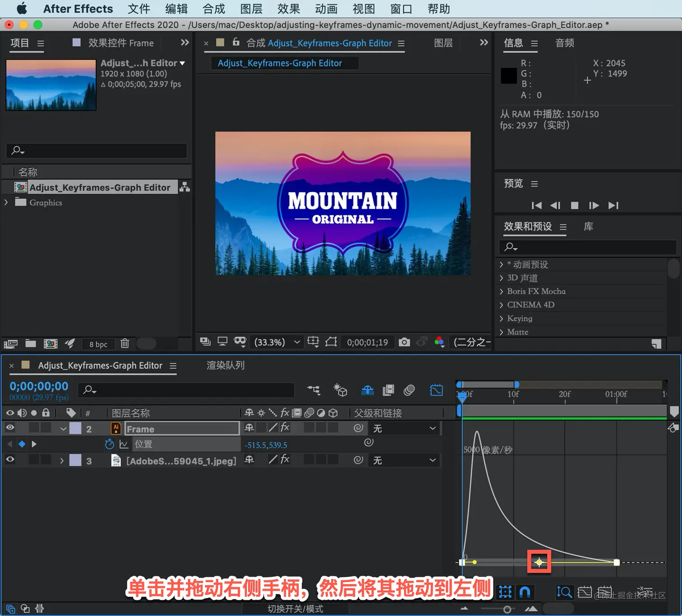Click the composition thumbnail in Project panel
This screenshot has height=616, width=682.
click(51, 85)
